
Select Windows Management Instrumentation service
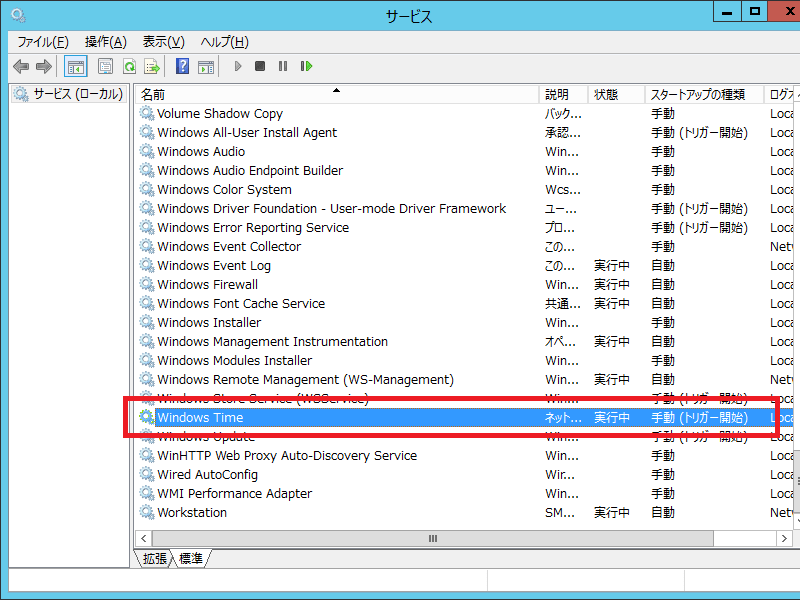(272, 341)
